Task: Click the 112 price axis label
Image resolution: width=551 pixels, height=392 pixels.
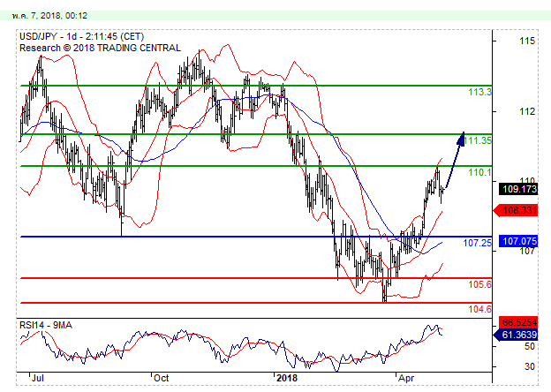Action: (x=527, y=112)
